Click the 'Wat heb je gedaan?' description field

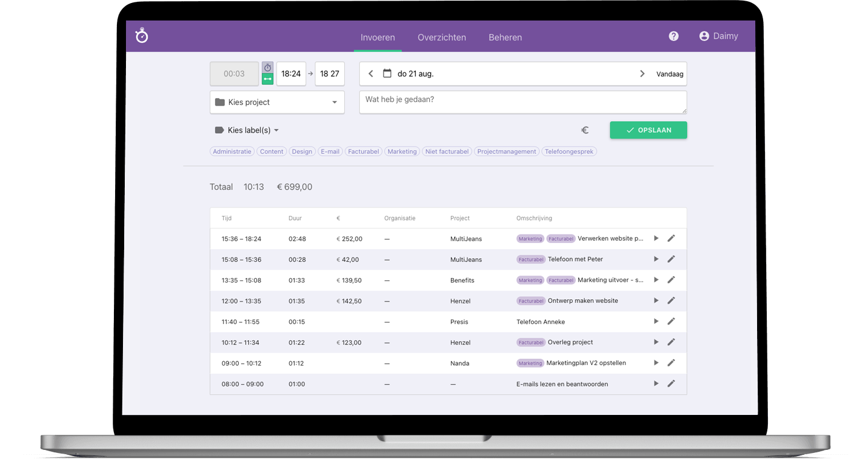click(523, 103)
